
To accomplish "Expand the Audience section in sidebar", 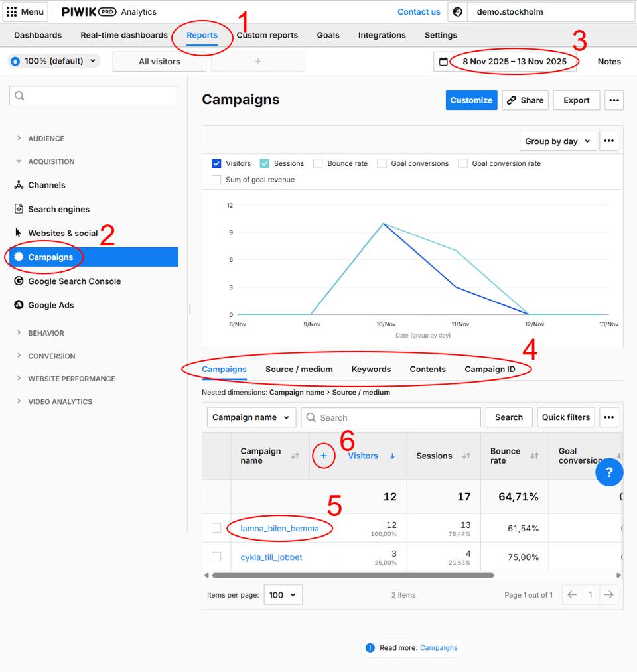I will 46,139.
